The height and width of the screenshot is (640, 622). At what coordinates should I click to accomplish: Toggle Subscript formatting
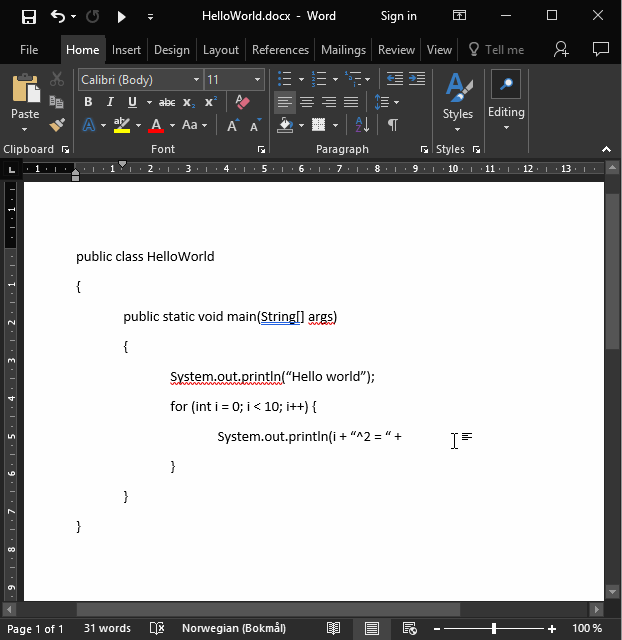(188, 102)
